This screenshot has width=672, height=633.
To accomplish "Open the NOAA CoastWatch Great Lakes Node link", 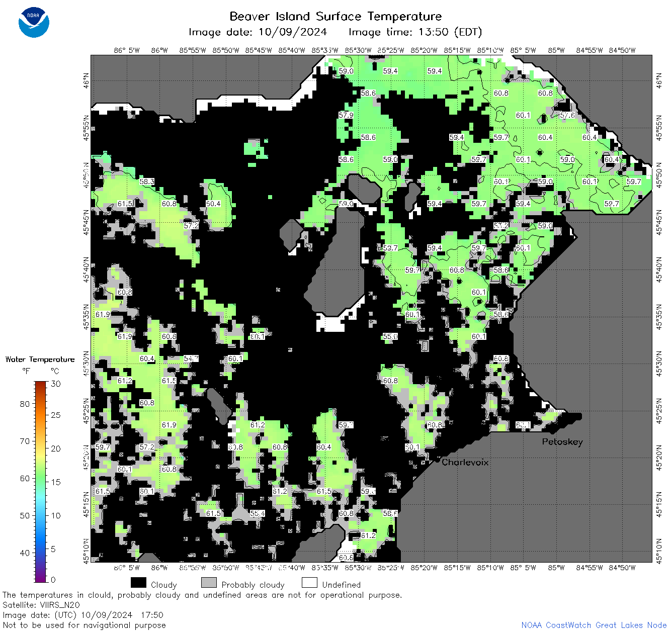I will point(594,625).
